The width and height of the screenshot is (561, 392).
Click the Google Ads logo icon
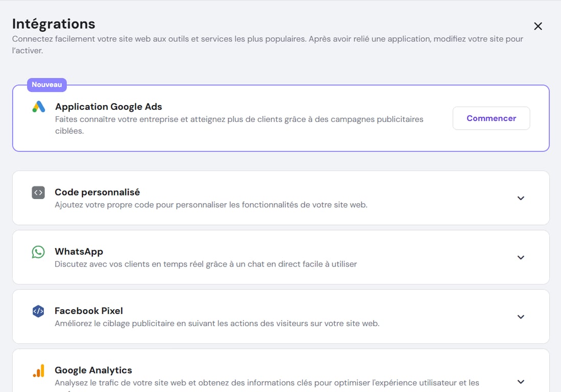38,107
